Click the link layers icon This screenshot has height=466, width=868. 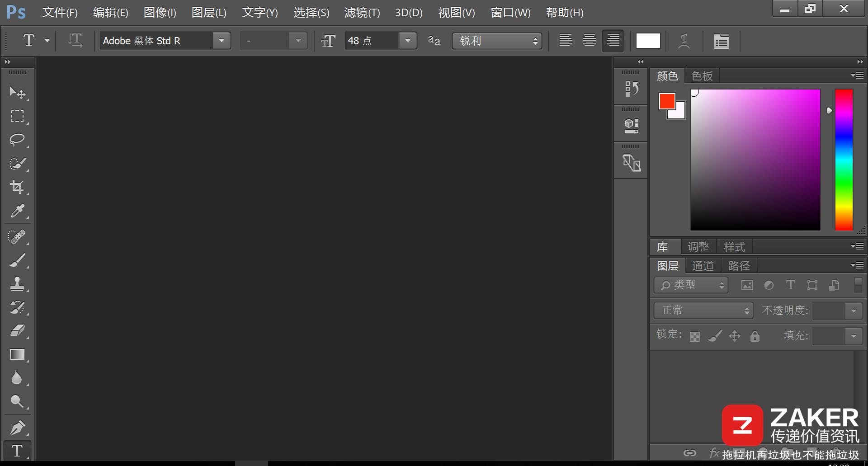coord(689,452)
